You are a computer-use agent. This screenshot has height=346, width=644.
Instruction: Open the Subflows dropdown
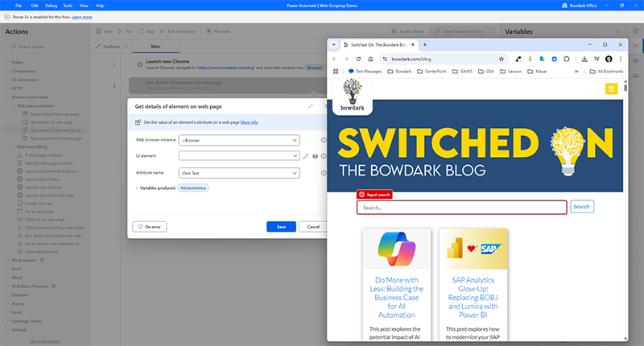click(111, 47)
